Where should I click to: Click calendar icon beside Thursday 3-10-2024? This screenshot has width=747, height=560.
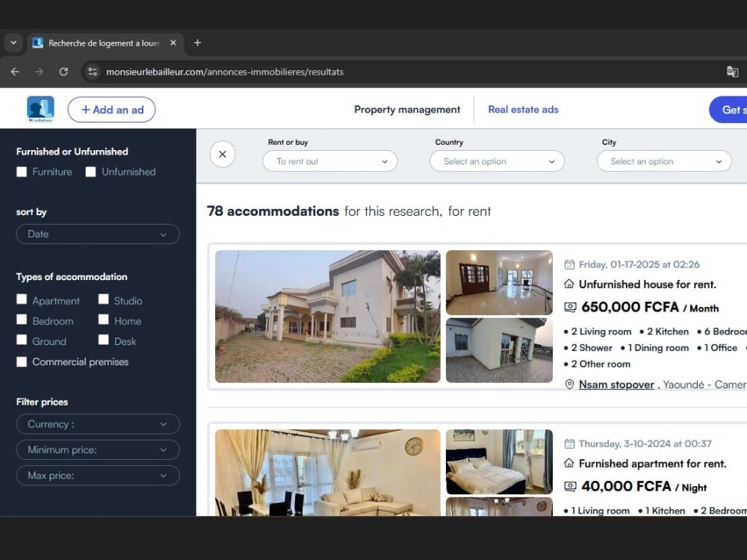[569, 444]
